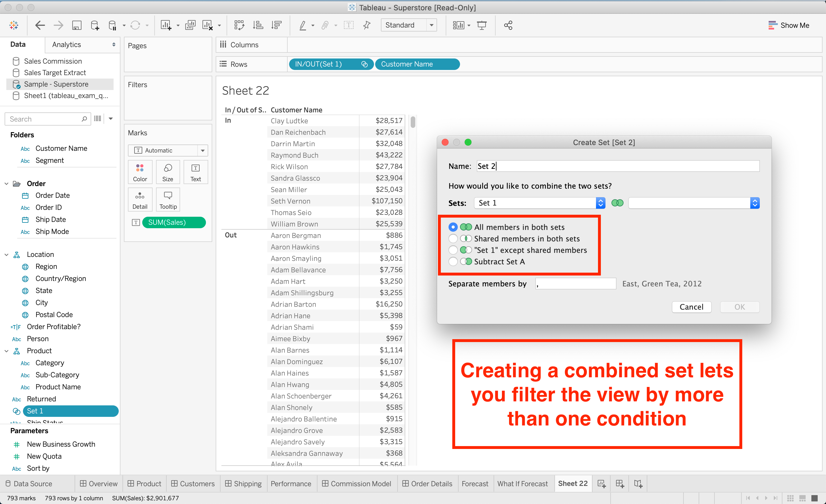Click the swap rows and columns icon

coord(239,25)
